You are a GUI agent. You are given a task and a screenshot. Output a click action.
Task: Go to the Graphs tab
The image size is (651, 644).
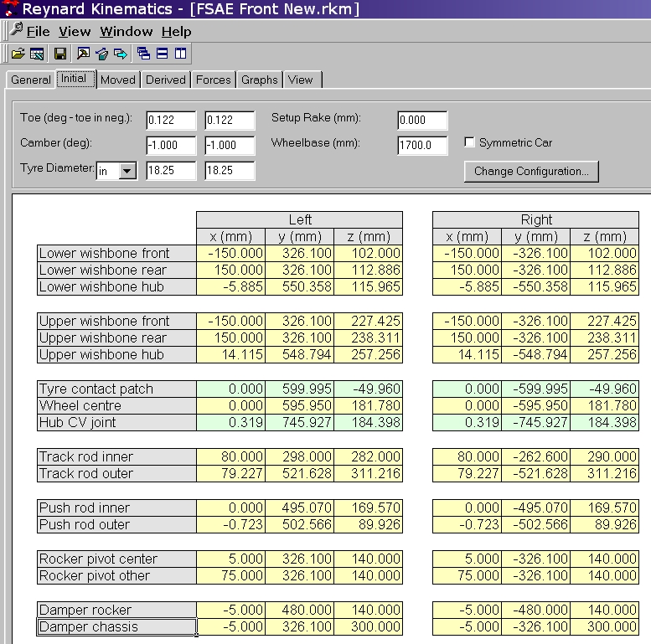pos(259,80)
